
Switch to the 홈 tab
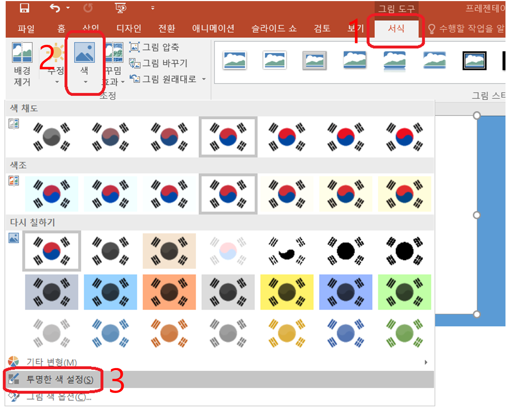pyautogui.click(x=61, y=28)
